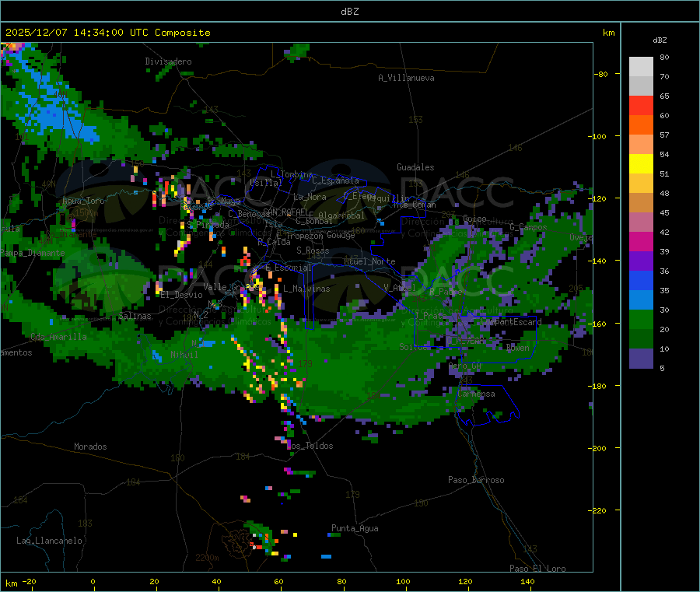
Task: Pick the purple 36-39 dBZ legend swatch
Action: coord(641,261)
